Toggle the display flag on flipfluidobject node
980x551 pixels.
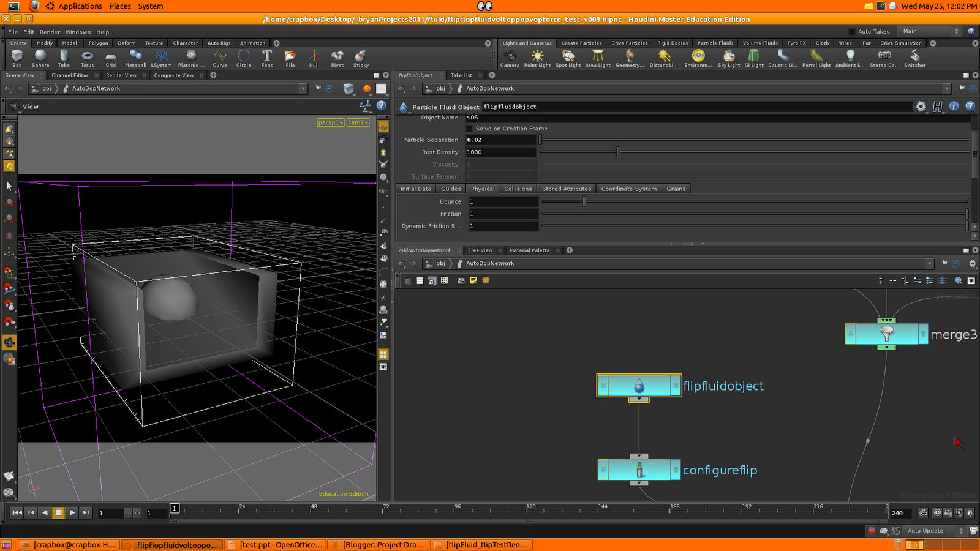(x=676, y=386)
